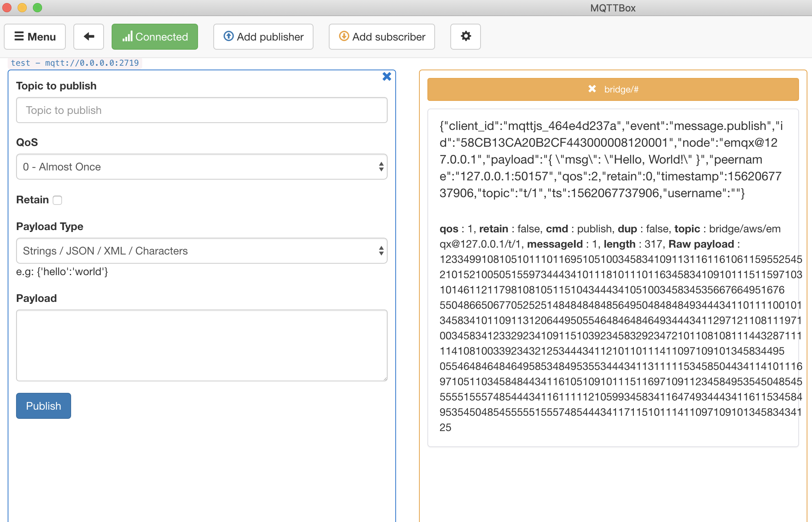The image size is (812, 522).
Task: Click the Topic to publish input field
Action: coord(202,110)
